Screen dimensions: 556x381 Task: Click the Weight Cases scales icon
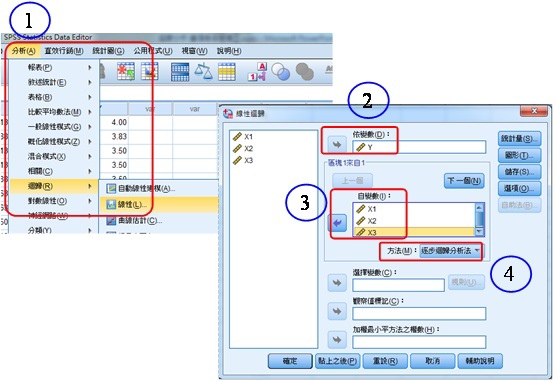point(203,71)
